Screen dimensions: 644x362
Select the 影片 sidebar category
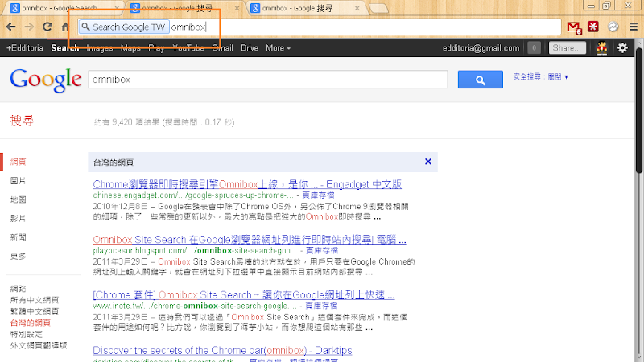pyautogui.click(x=18, y=218)
